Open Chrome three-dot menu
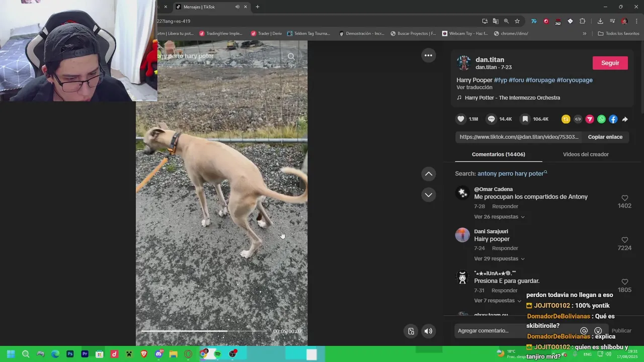 (637, 21)
